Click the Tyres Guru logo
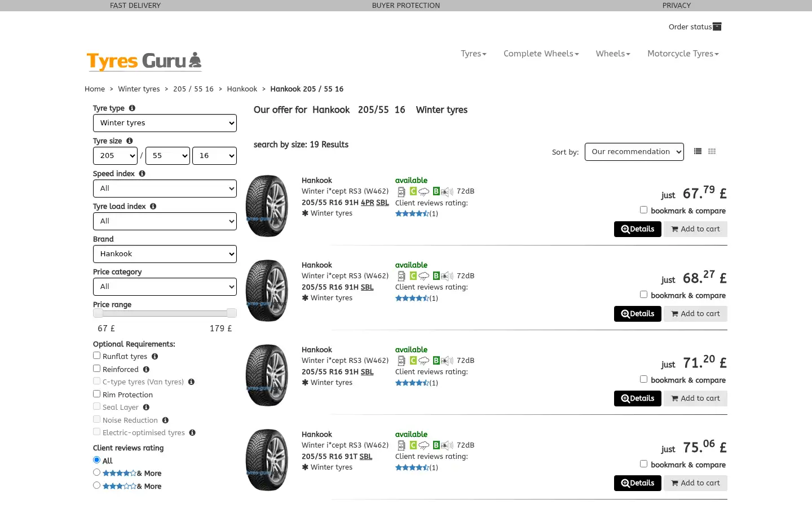812x508 pixels. [144, 61]
